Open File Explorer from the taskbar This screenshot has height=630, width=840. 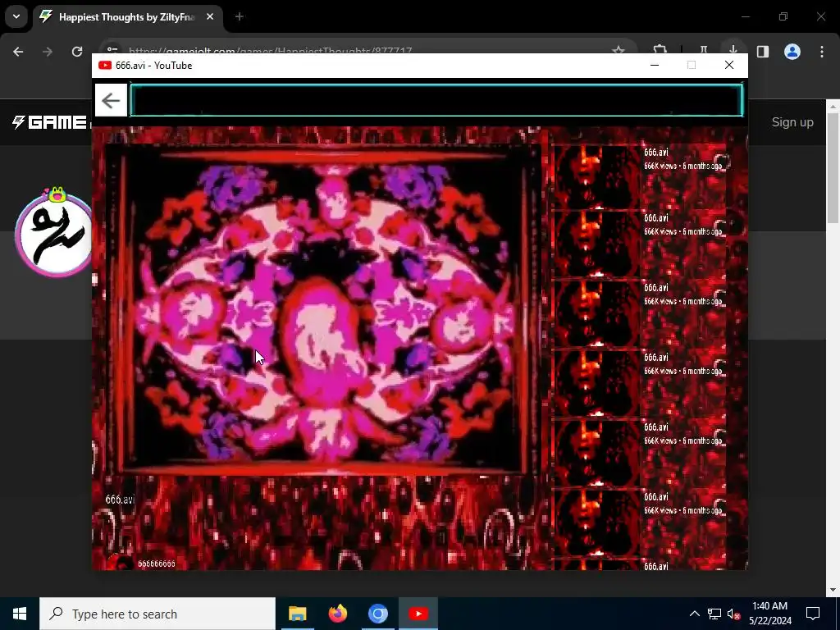point(297,614)
